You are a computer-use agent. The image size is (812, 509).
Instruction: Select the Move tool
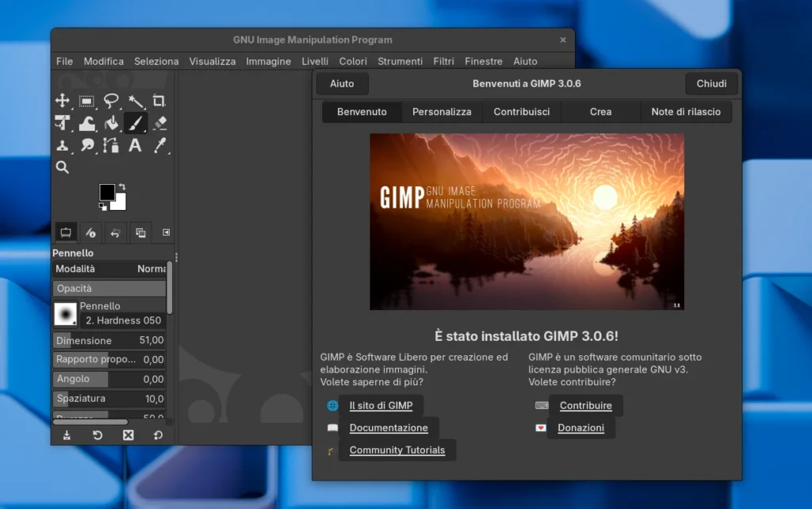tap(62, 101)
